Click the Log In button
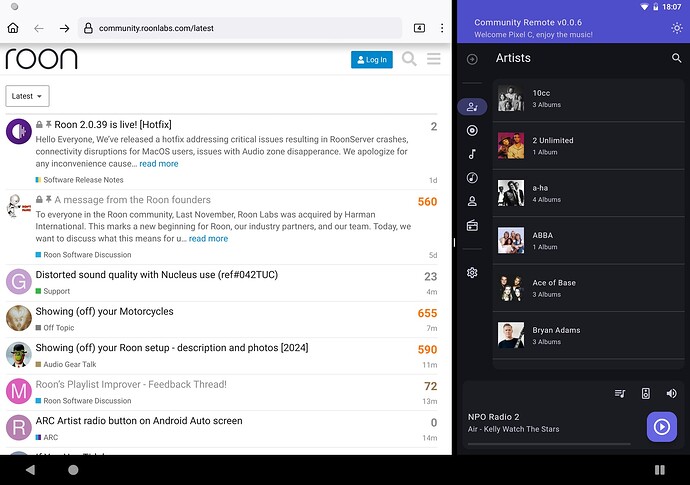Screen dimensions: 690x485 tap(372, 59)
